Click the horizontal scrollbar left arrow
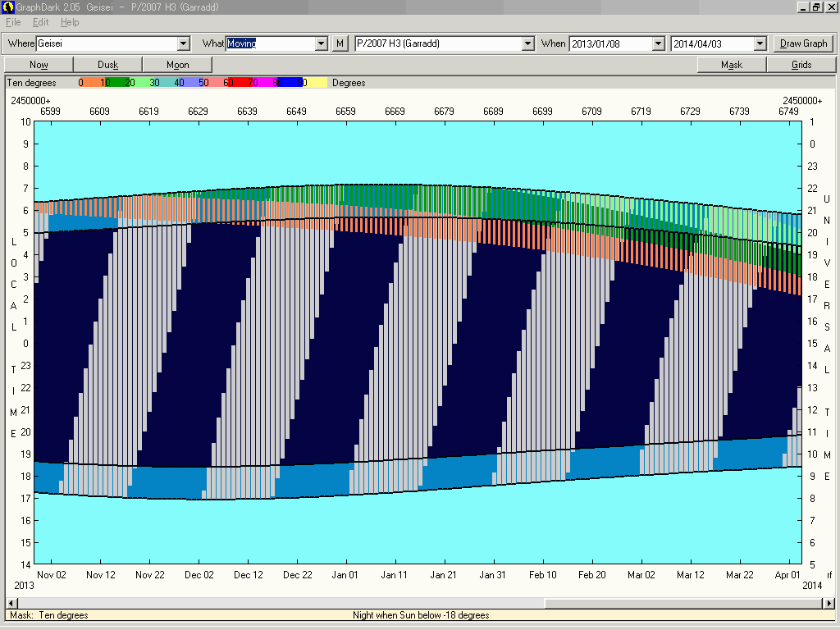This screenshot has height=630, width=840. point(10,603)
